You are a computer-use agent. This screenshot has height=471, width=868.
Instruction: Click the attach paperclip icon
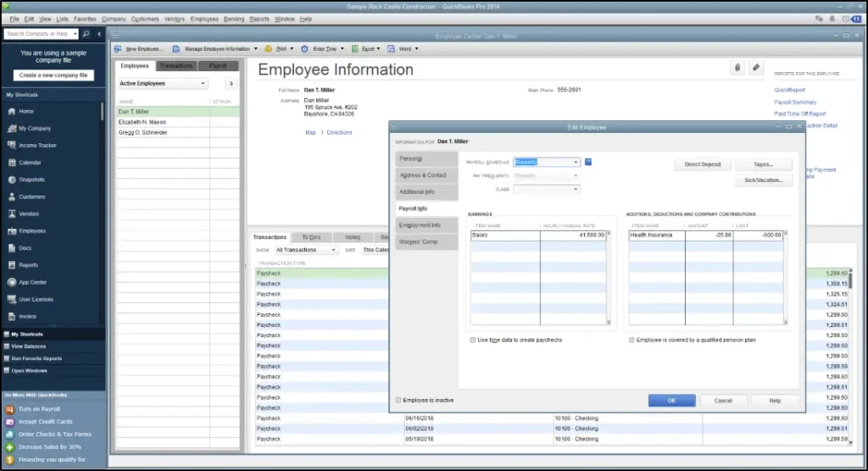pos(737,68)
